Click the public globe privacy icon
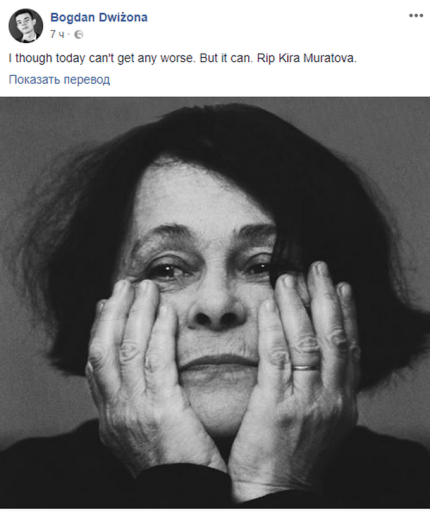 tap(78, 35)
